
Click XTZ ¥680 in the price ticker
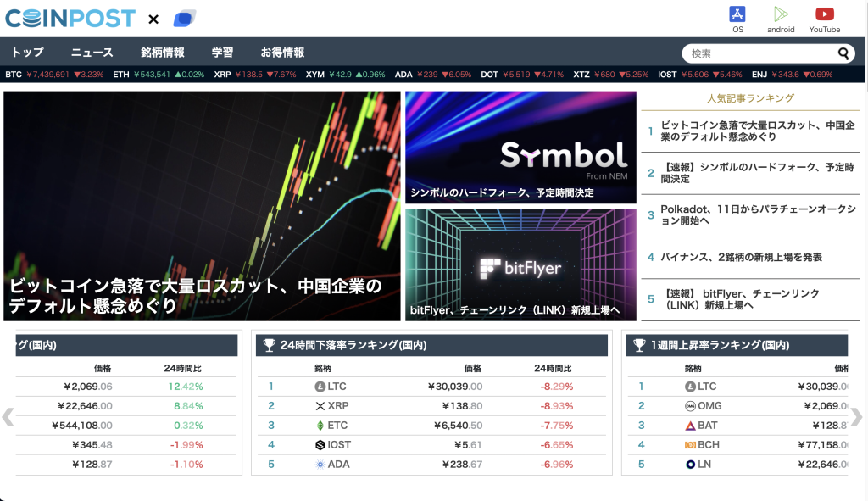610,75
